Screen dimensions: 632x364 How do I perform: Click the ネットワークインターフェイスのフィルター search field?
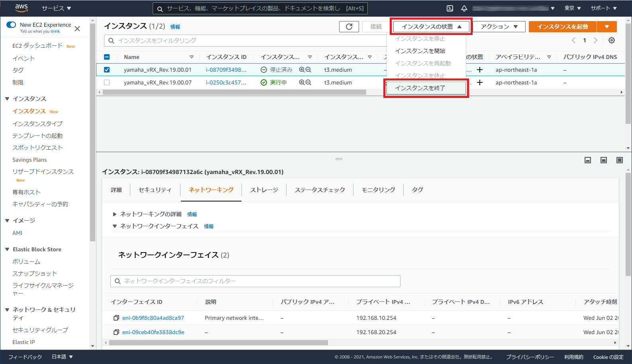[x=255, y=281]
